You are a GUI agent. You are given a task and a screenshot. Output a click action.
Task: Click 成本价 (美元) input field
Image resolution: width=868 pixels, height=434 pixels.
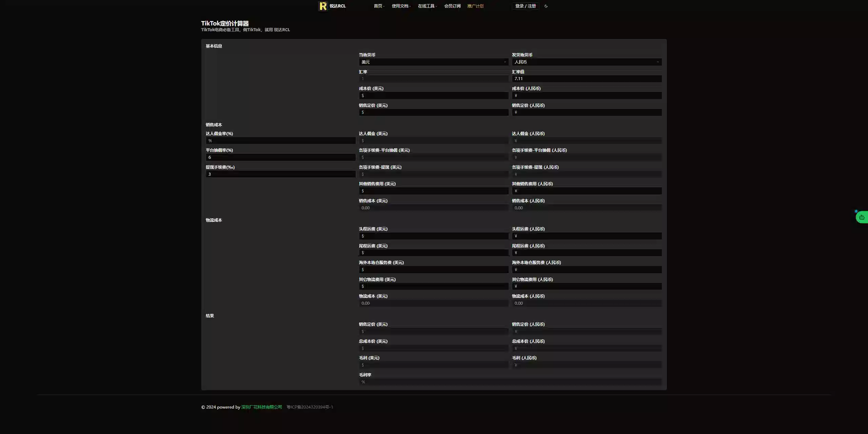[433, 96]
